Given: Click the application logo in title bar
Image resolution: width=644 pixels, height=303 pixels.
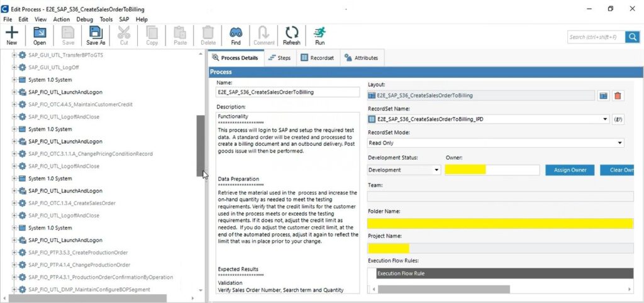Looking at the screenshot, I should pyautogui.click(x=5, y=9).
